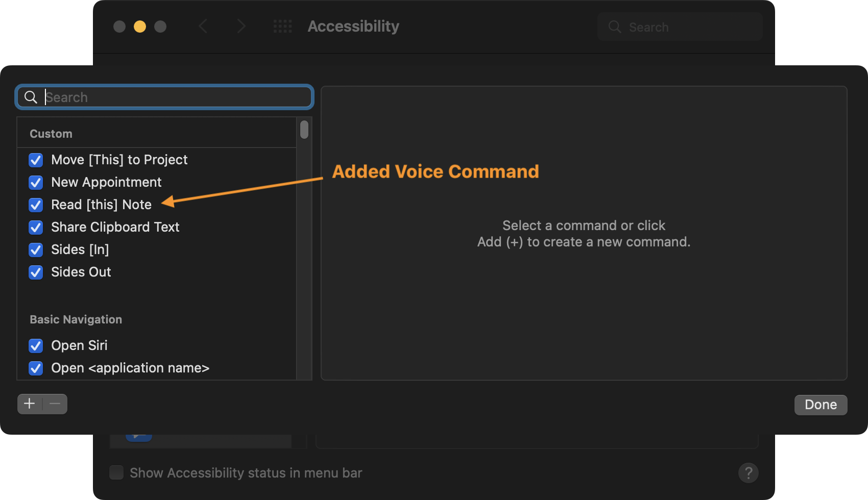Toggle the Share Clipboard Text command

(x=36, y=227)
